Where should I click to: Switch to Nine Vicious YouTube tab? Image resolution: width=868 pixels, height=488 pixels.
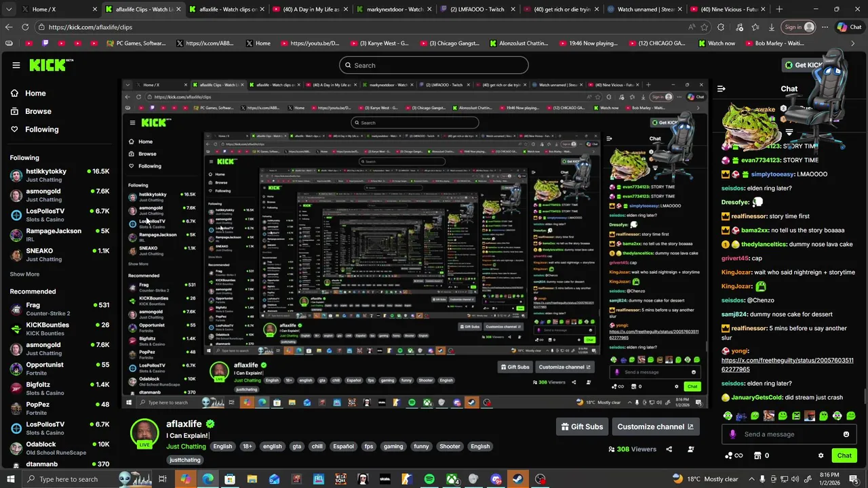(728, 9)
